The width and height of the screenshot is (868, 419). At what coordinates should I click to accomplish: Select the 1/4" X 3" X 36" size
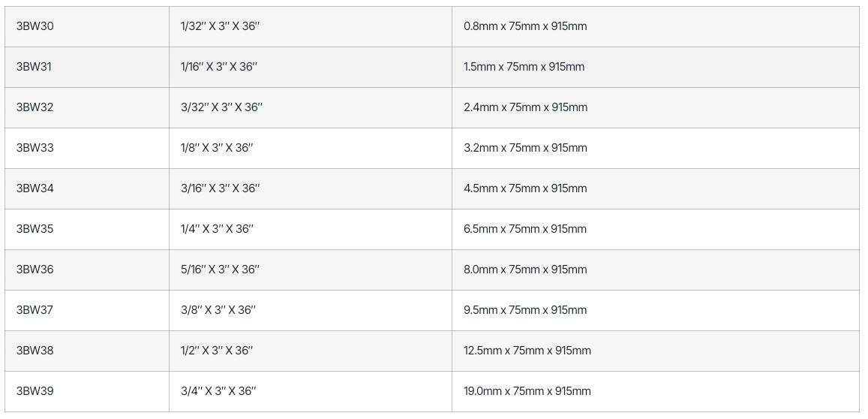coord(217,229)
